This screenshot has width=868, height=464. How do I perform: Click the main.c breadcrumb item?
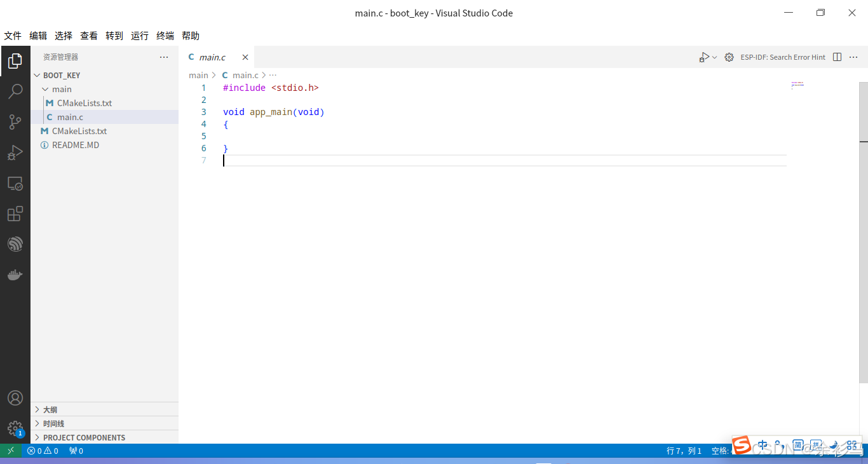(240, 75)
